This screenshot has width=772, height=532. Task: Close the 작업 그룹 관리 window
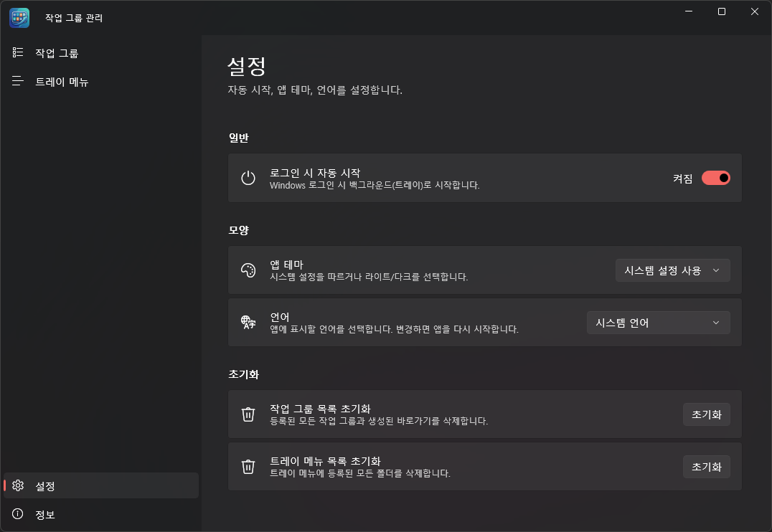click(x=754, y=11)
